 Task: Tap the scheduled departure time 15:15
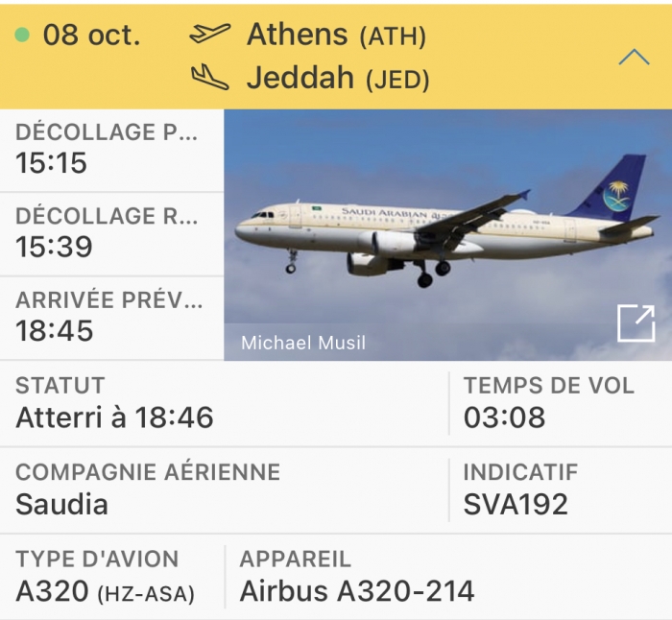click(52, 163)
